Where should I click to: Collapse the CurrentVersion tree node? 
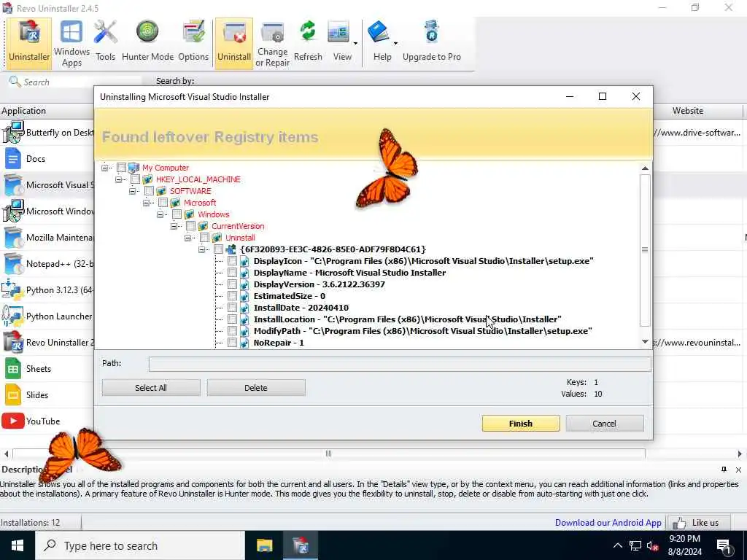tap(174, 226)
